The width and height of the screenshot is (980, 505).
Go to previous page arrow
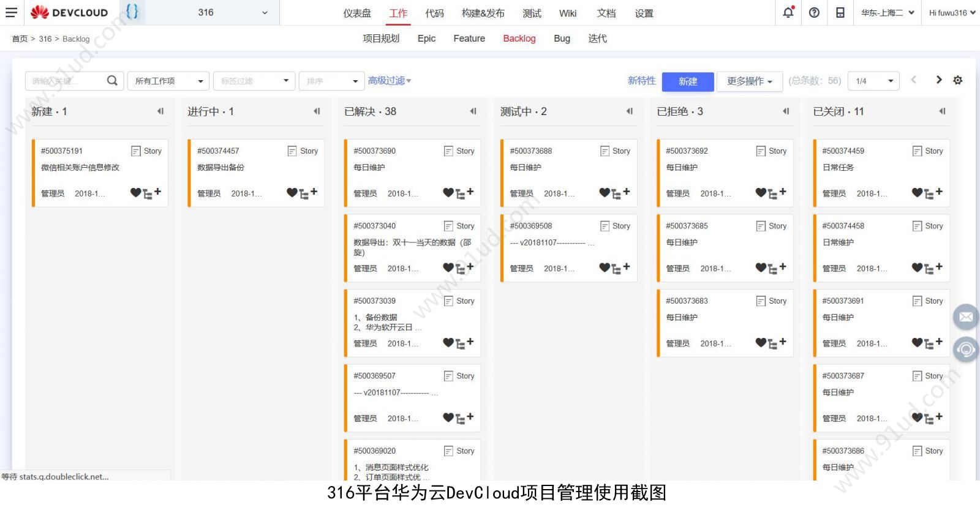click(913, 80)
